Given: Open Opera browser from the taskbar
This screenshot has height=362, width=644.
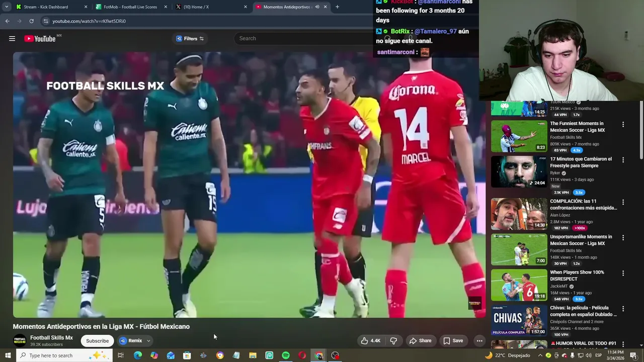Looking at the screenshot, I should tap(302, 355).
